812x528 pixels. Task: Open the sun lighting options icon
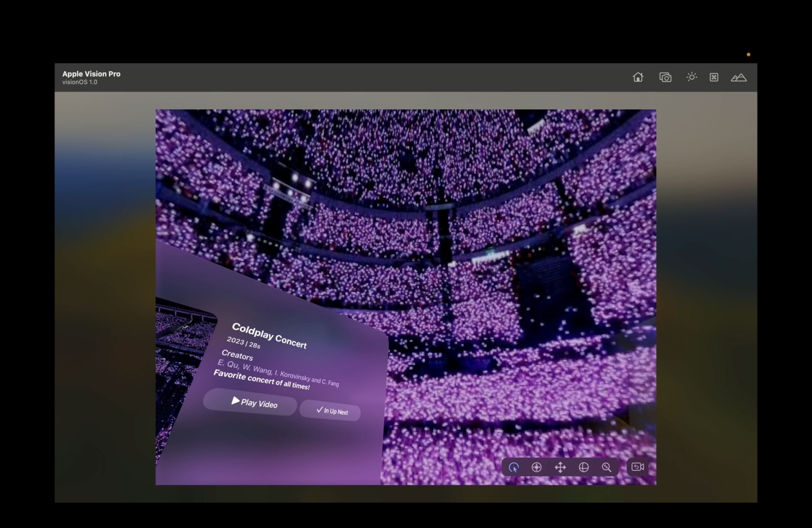click(x=691, y=77)
